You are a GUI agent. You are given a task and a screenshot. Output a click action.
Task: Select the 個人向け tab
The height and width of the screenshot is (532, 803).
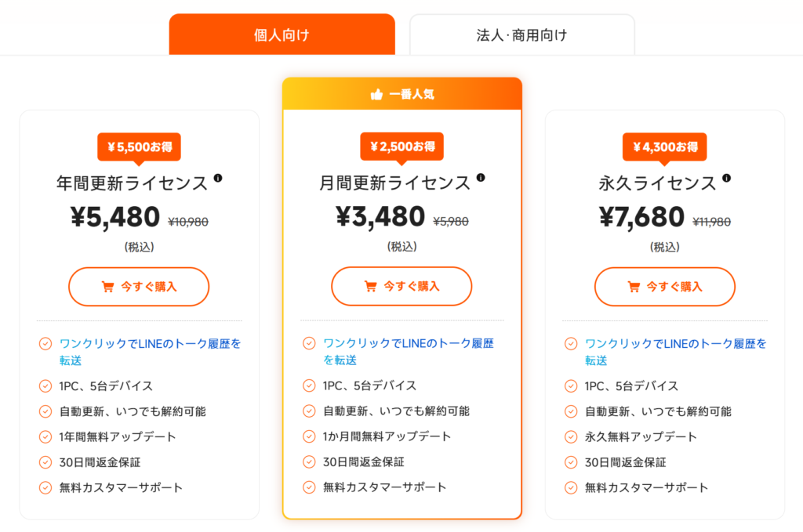(282, 34)
